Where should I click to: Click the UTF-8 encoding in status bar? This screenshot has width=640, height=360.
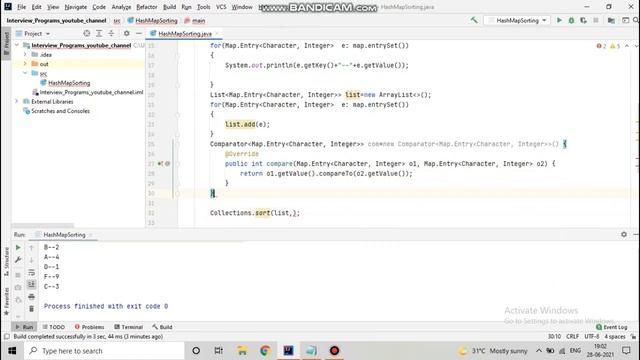pos(591,336)
